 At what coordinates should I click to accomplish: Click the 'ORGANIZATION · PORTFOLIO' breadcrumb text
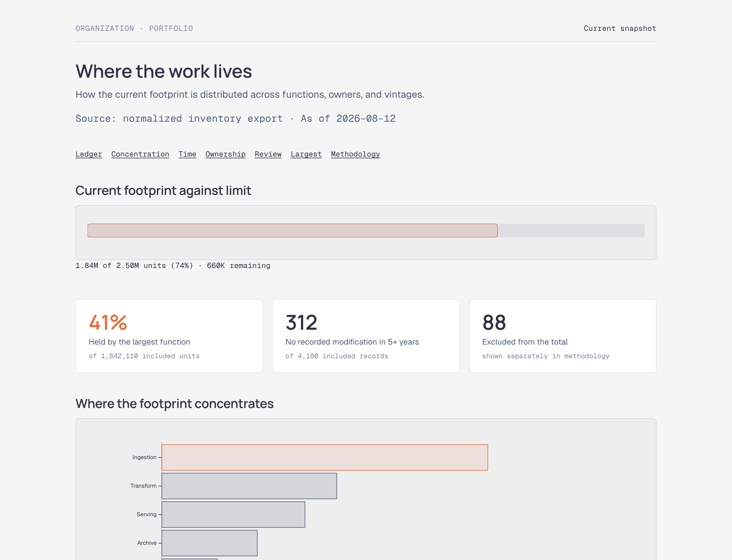coord(134,28)
